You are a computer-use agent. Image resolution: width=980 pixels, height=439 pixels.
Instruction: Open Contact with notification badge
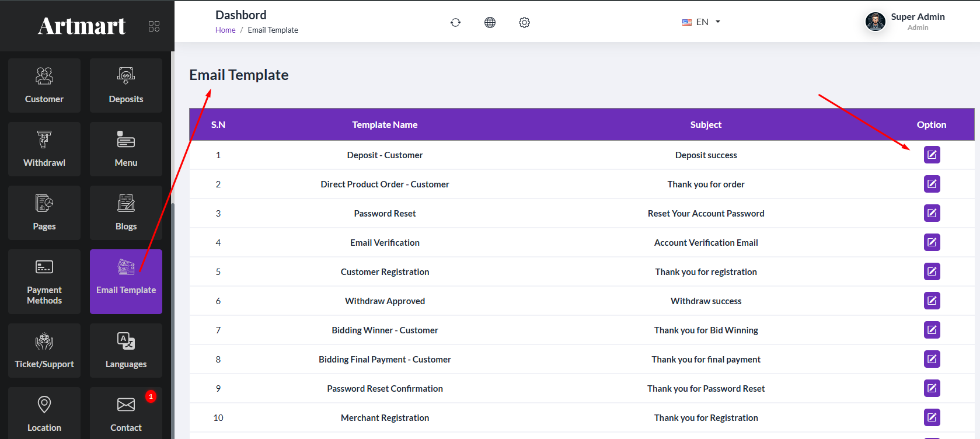126,413
